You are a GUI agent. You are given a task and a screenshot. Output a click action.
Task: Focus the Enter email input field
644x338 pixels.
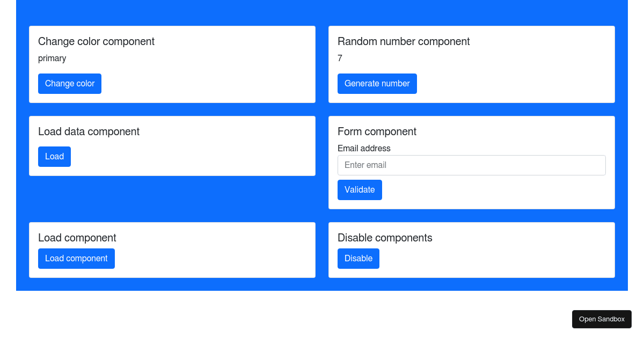472,165
